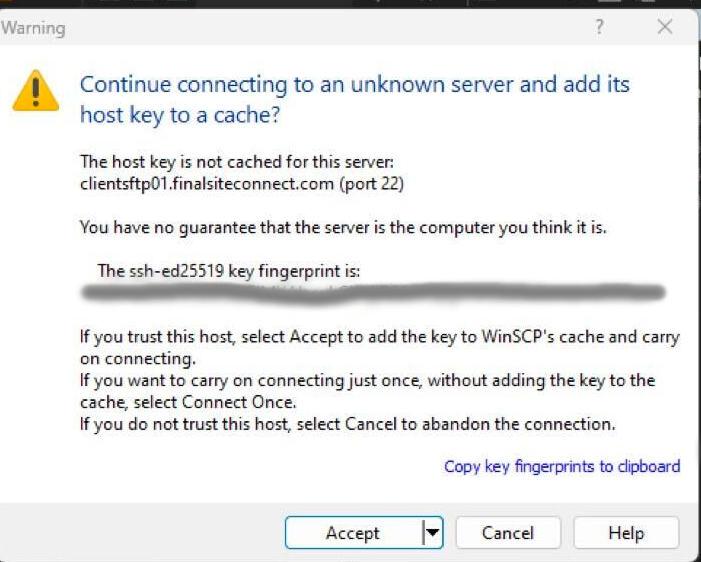This screenshot has height=562, width=701.
Task: Select the clientsftp01.finalsiteconnect.com hostname text
Action: [x=207, y=184]
